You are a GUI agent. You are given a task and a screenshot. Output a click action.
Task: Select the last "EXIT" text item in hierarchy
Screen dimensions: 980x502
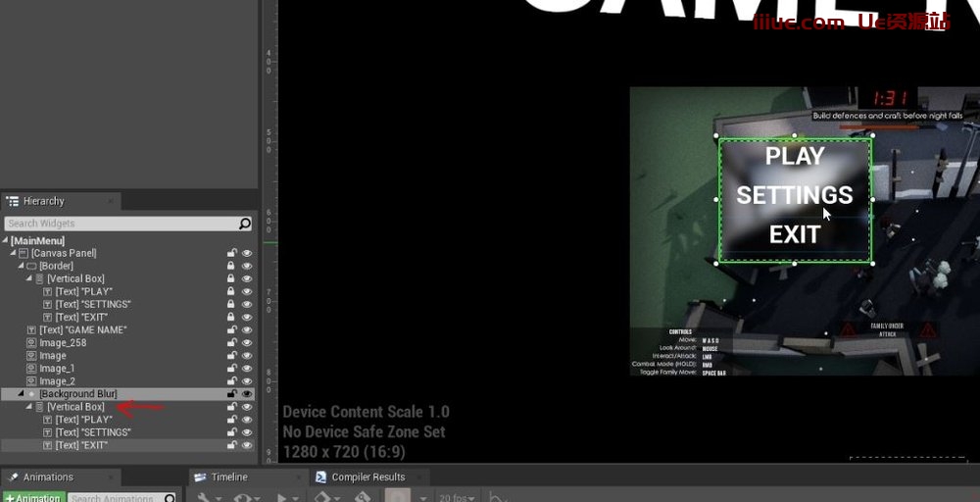[81, 445]
